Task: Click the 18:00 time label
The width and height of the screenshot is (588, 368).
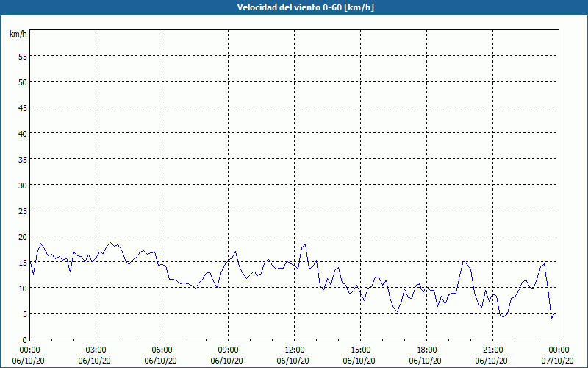Action: point(427,350)
